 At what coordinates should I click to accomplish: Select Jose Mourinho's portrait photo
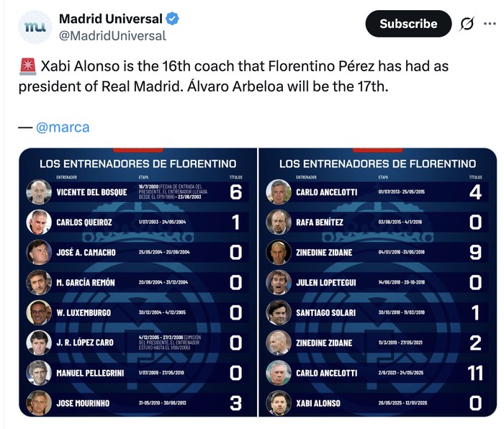click(39, 403)
